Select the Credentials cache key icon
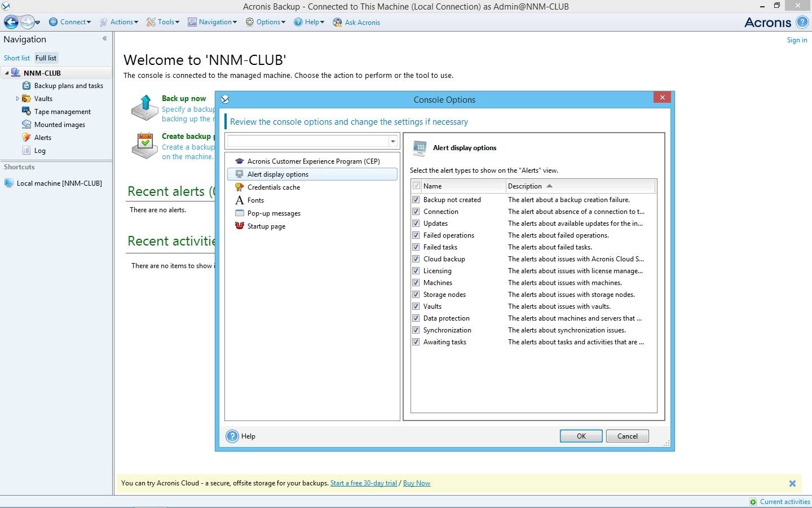Screen dimensions: 812x508 click(x=240, y=187)
